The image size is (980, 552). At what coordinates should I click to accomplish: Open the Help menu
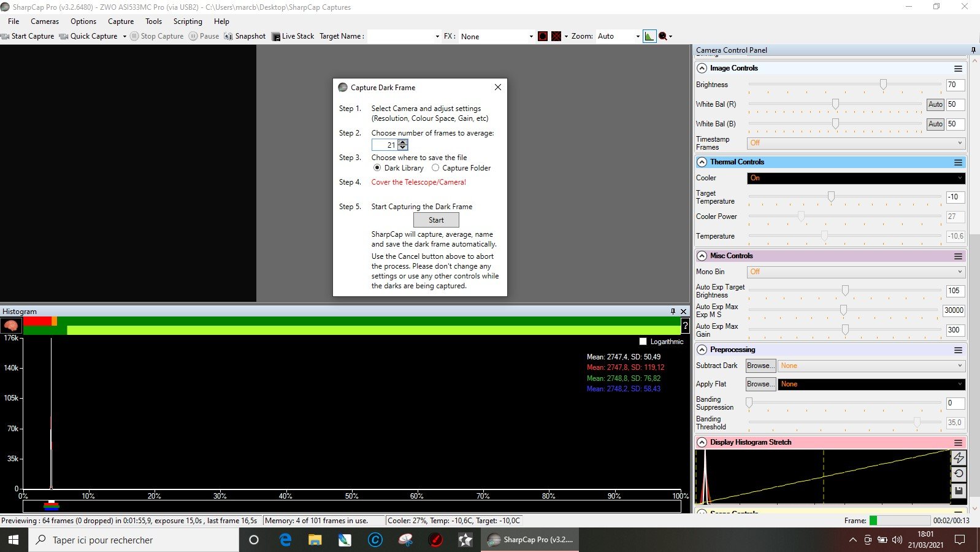(221, 21)
